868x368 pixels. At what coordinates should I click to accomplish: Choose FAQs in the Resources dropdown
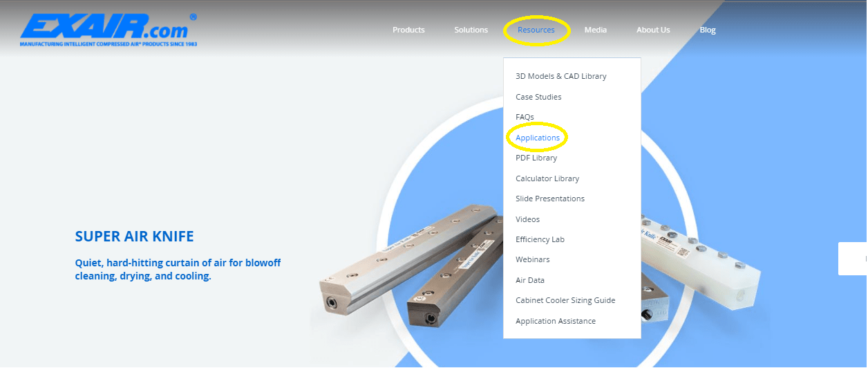click(x=525, y=117)
